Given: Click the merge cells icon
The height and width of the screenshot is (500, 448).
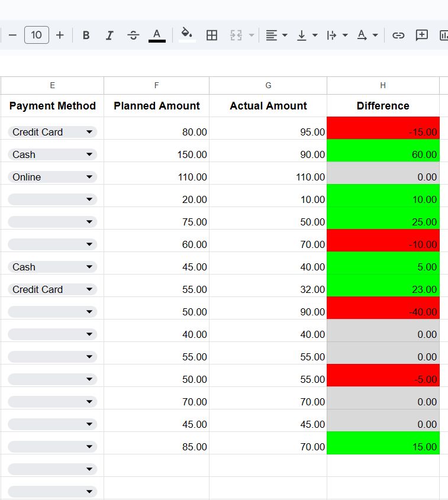Looking at the screenshot, I should coord(236,35).
